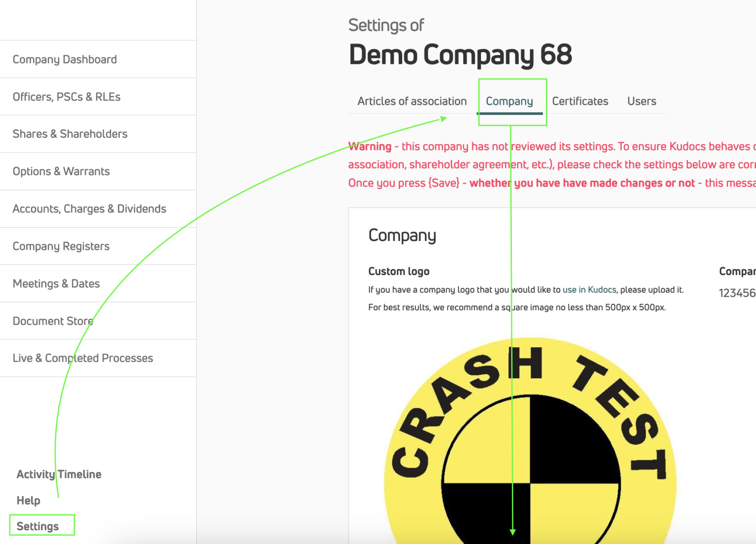Open the Document Store
This screenshot has height=544, width=756.
53,321
